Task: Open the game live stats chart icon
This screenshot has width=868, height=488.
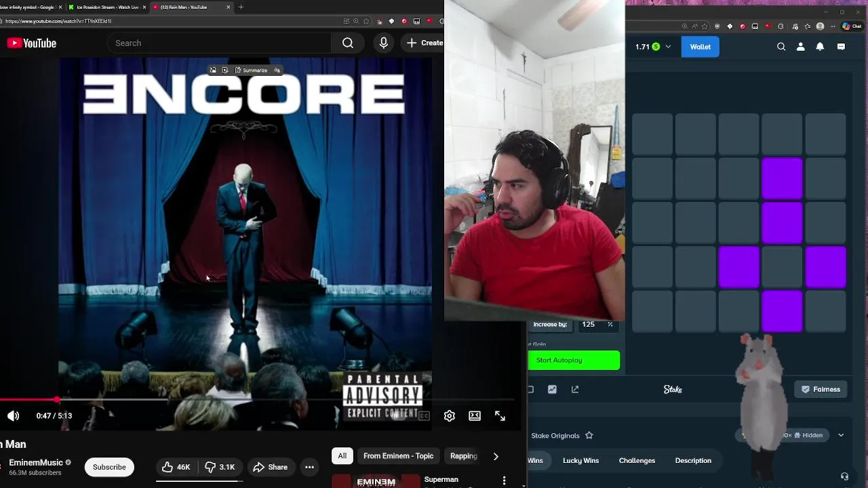Action: (552, 389)
